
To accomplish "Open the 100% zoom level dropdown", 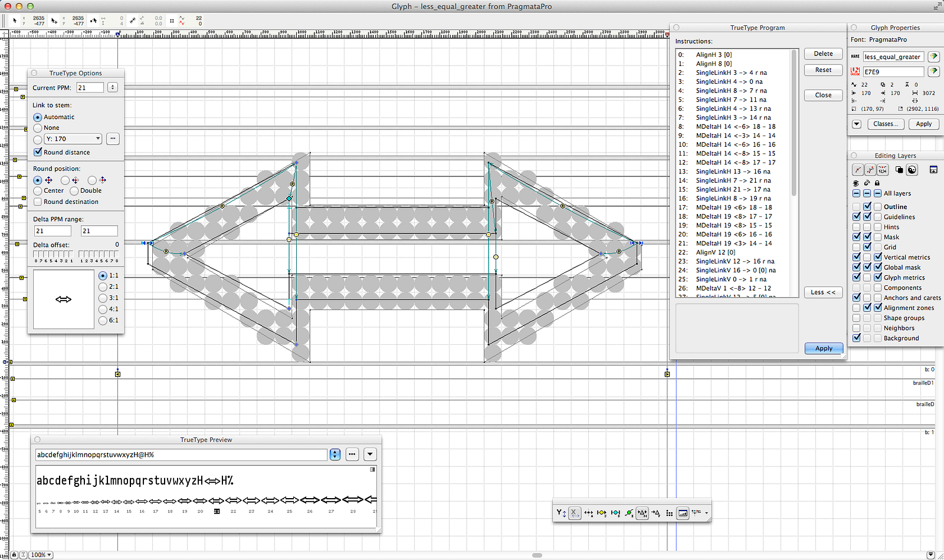I will pos(41,555).
